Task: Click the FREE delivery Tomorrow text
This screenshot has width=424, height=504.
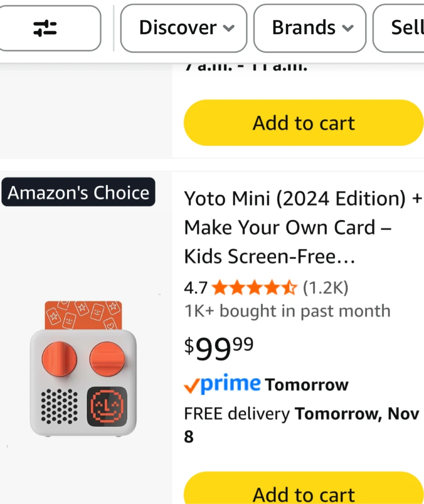Action: 301,414
